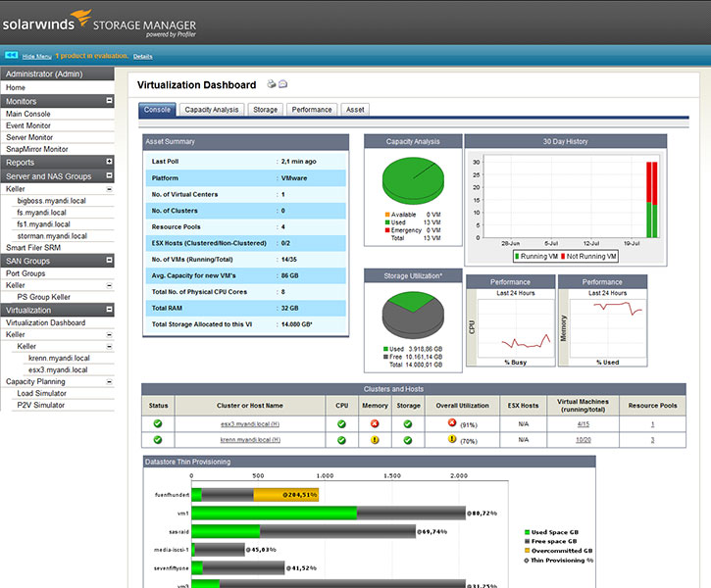The image size is (711, 588).
Task: Open krenn resource pools count link
Action: point(652,439)
